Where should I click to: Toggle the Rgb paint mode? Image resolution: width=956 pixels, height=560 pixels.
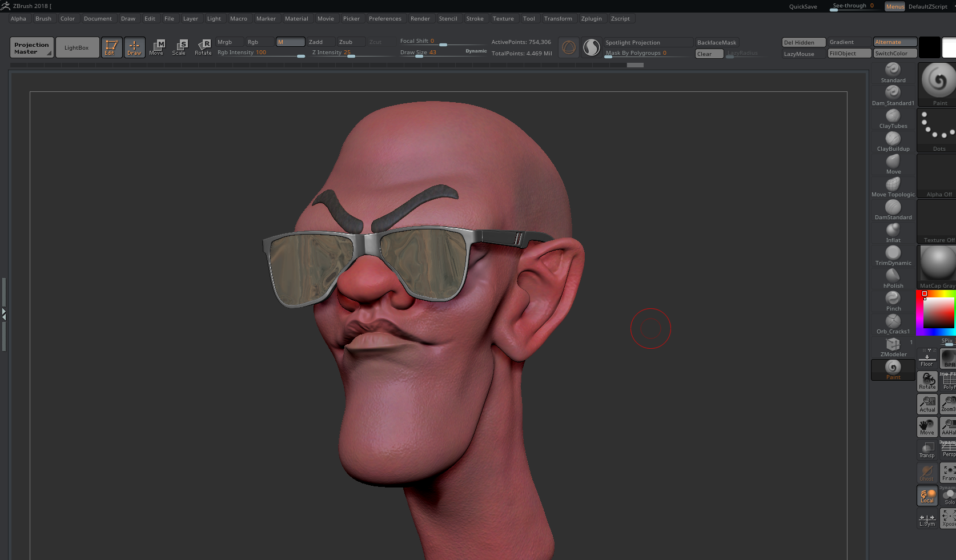(x=260, y=42)
